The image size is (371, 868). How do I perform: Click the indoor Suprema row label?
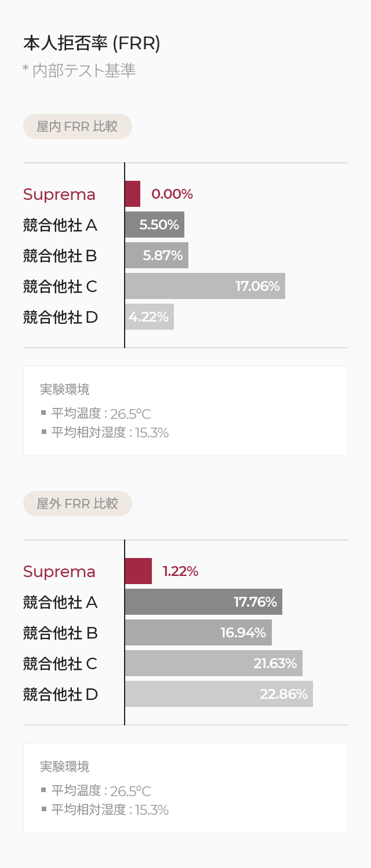59,195
